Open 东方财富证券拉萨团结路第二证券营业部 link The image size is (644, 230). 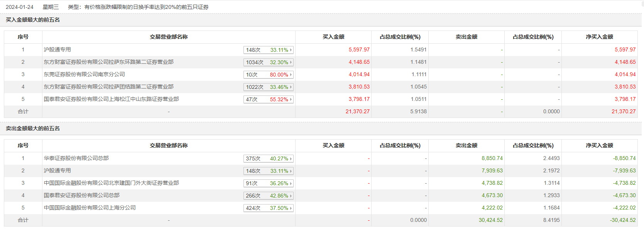coord(108,87)
